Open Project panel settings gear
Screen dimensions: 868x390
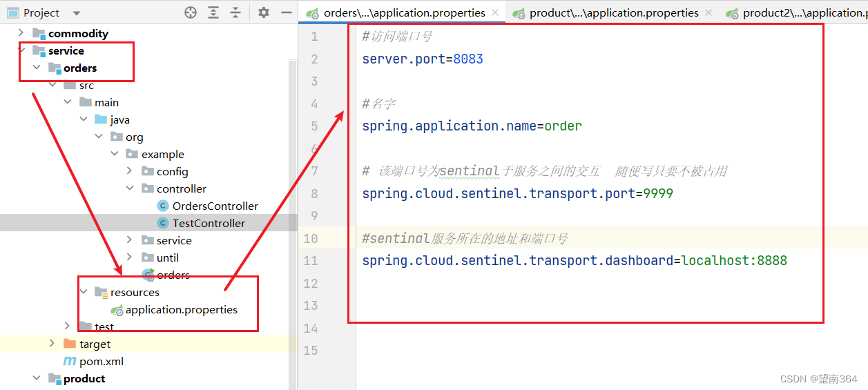[x=264, y=12]
